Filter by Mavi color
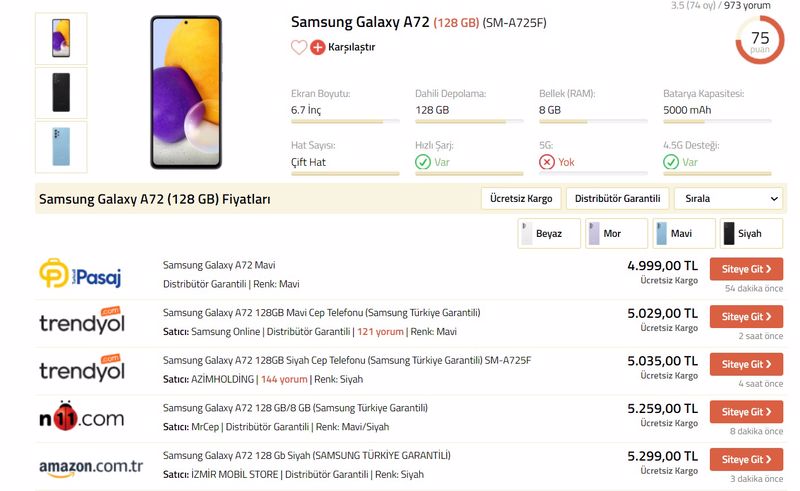This screenshot has height=491, width=800. pos(684,233)
